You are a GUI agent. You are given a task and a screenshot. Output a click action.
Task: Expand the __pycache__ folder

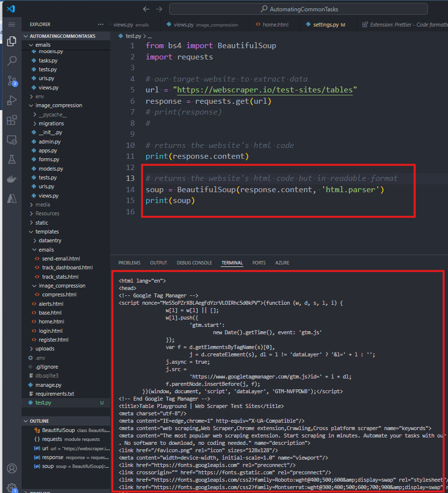(x=66, y=115)
